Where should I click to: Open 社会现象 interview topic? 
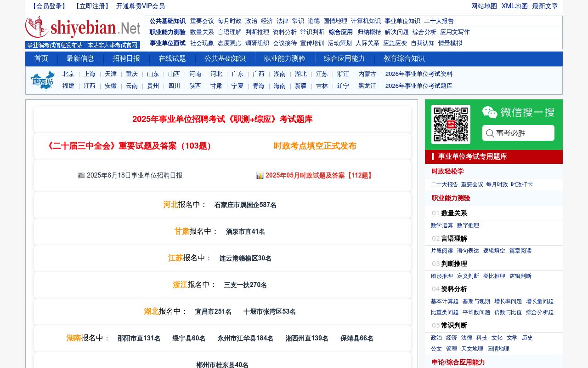point(202,43)
